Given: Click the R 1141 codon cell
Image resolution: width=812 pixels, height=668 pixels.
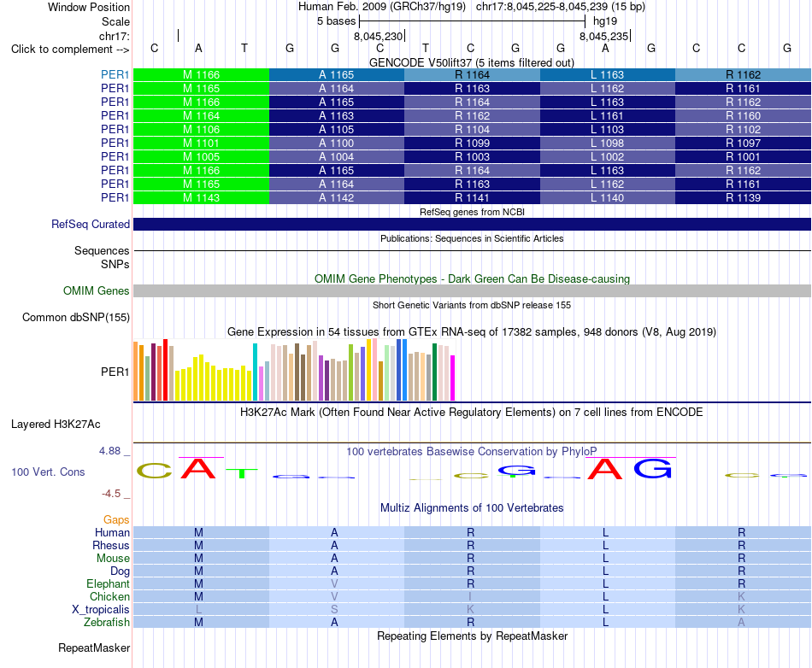Looking at the screenshot, I should click(x=473, y=197).
